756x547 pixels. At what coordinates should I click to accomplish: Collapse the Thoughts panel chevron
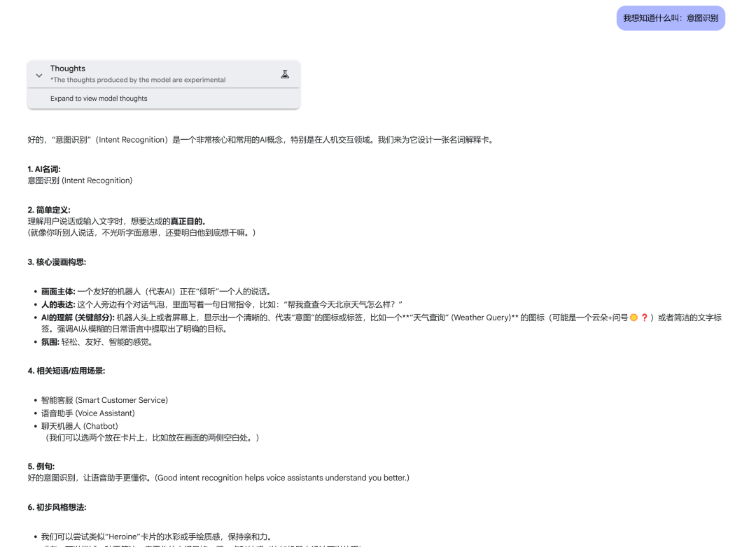point(39,75)
